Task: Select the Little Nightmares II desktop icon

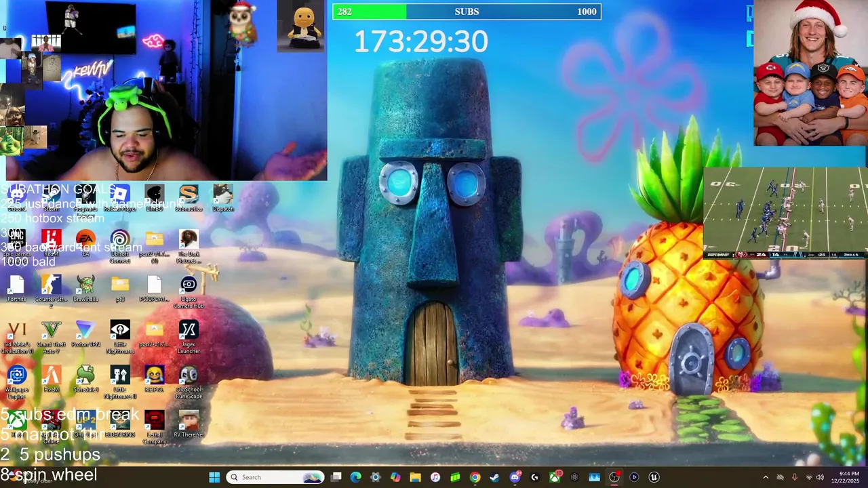Action: pyautogui.click(x=120, y=383)
